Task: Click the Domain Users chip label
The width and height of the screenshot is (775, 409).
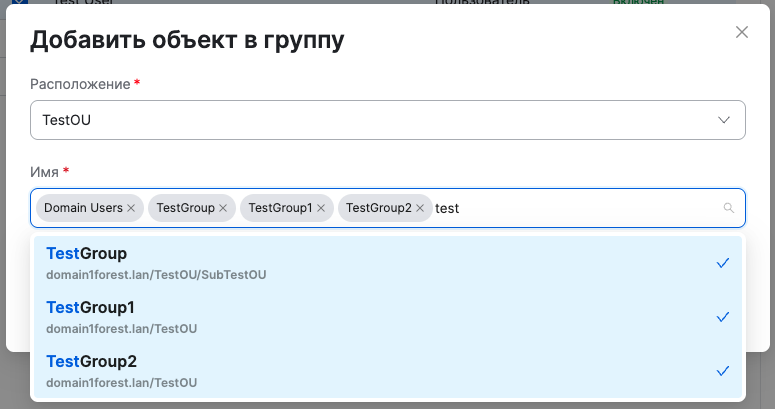Action: [x=83, y=208]
